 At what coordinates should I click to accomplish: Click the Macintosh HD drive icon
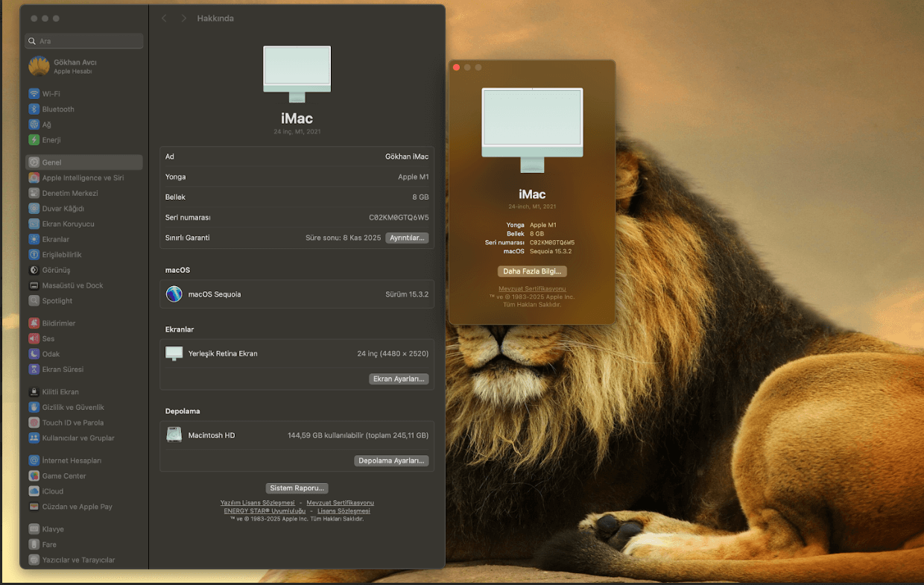pyautogui.click(x=174, y=435)
